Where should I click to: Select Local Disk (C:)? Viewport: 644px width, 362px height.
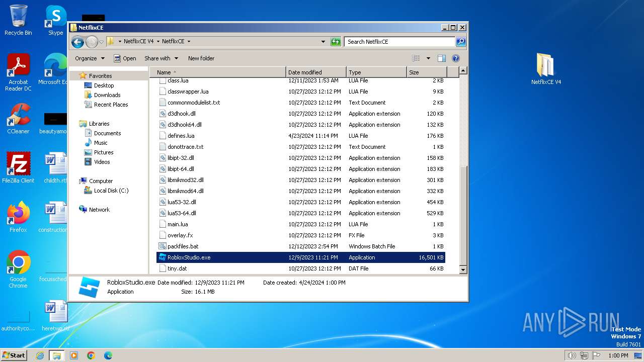pos(111,191)
